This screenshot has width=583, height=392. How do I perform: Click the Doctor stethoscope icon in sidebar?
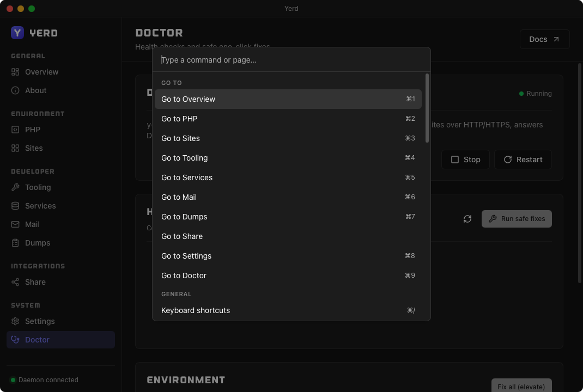(15, 340)
